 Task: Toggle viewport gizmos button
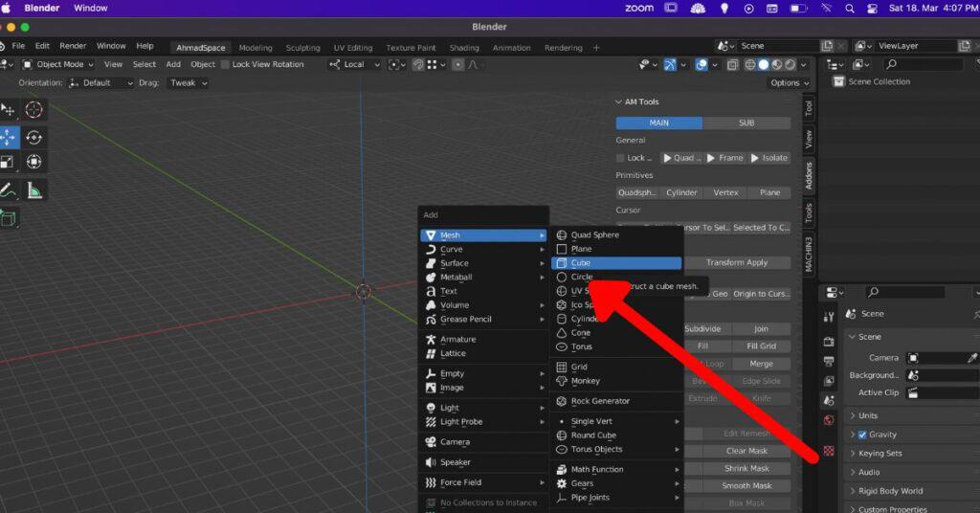669,64
